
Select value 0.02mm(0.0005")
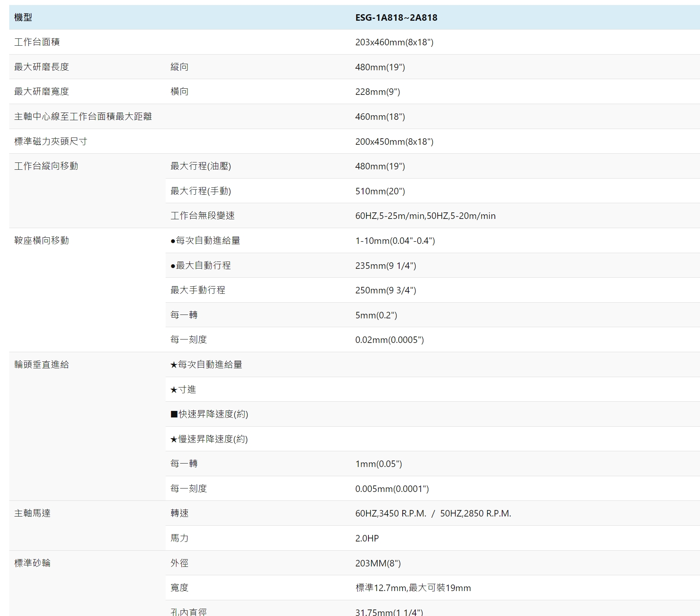[x=390, y=340]
